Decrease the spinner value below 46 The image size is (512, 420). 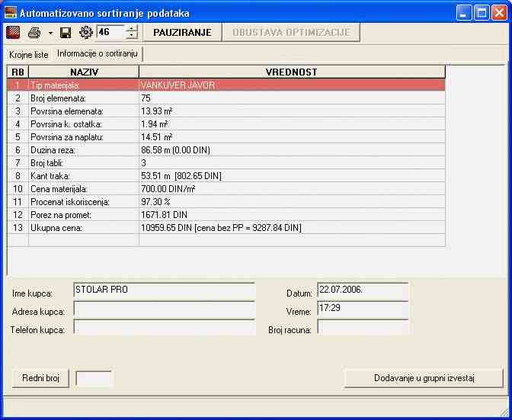pyautogui.click(x=133, y=36)
